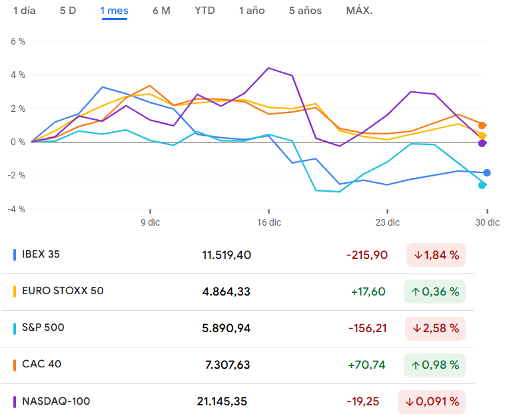Click the up arrow in the 0,98 % badge
Image resolution: width=517 pixels, height=420 pixels.
[x=416, y=365]
